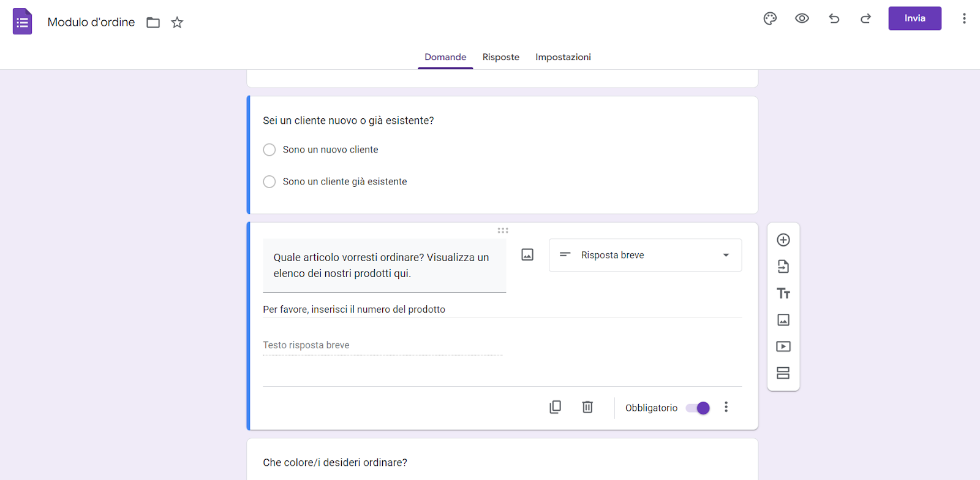Delete the product question with the trash icon

click(x=587, y=407)
